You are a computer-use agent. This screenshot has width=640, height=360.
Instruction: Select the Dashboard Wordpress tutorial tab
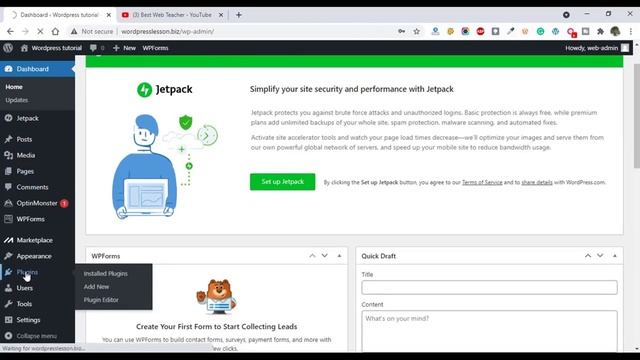pyautogui.click(x=60, y=15)
